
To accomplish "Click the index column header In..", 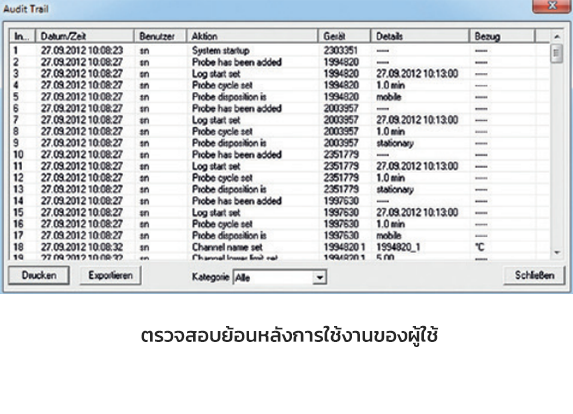I will (22, 36).
